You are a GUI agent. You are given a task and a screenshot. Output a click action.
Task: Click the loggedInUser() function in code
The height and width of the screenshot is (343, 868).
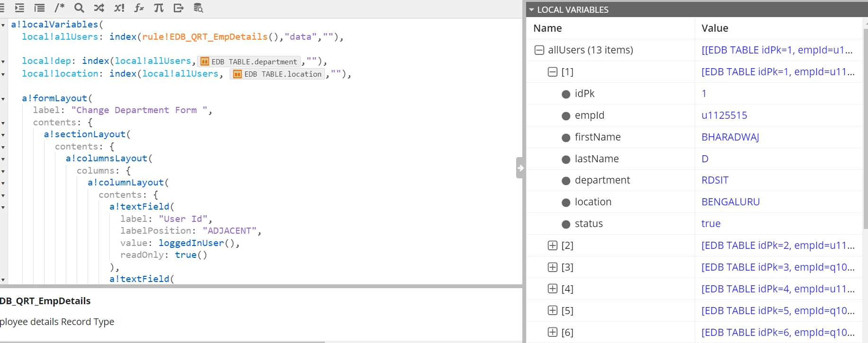click(197, 243)
